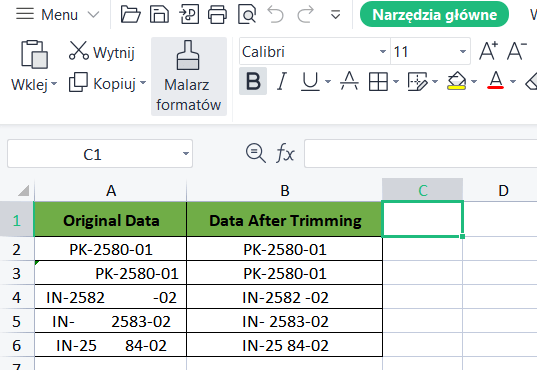Click the Undo arrow
This screenshot has height=370, width=537.
[276, 14]
